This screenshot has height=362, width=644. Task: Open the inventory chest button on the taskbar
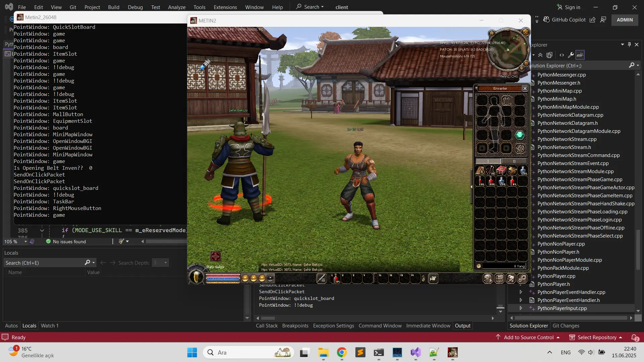499,278
